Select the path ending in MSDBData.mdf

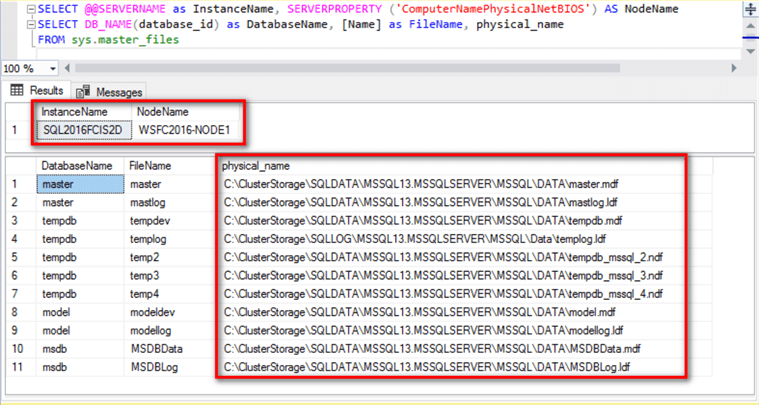point(432,349)
